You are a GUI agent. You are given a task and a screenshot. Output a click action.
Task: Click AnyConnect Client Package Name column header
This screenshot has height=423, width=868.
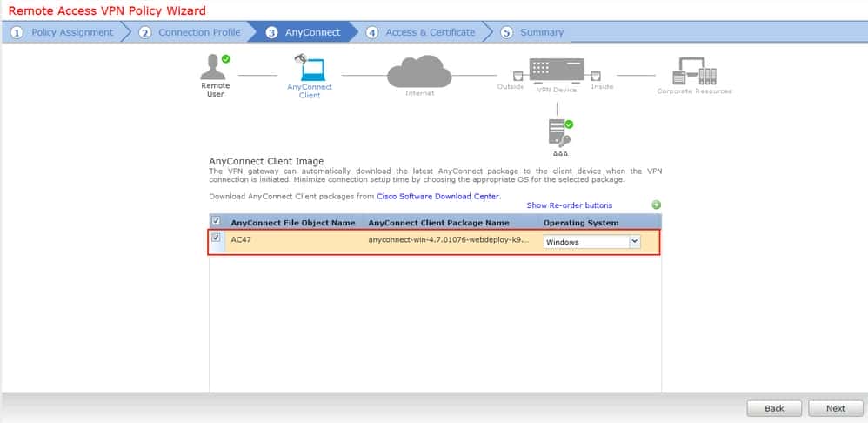tap(438, 223)
